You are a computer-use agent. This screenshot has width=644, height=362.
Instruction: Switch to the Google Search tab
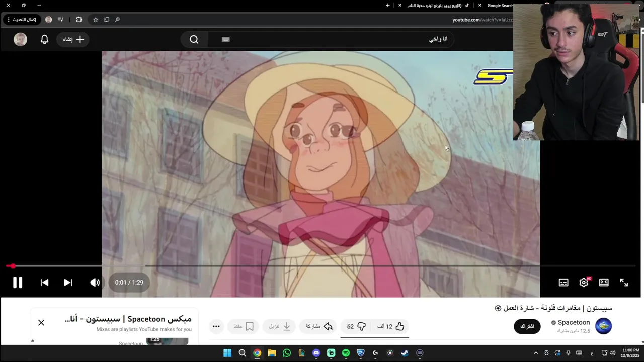pyautogui.click(x=500, y=6)
